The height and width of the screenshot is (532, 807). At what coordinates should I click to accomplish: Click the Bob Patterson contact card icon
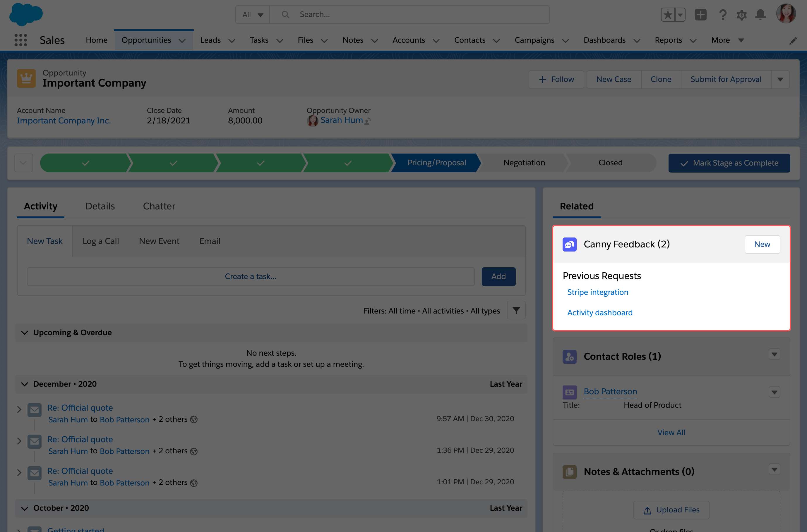(569, 392)
